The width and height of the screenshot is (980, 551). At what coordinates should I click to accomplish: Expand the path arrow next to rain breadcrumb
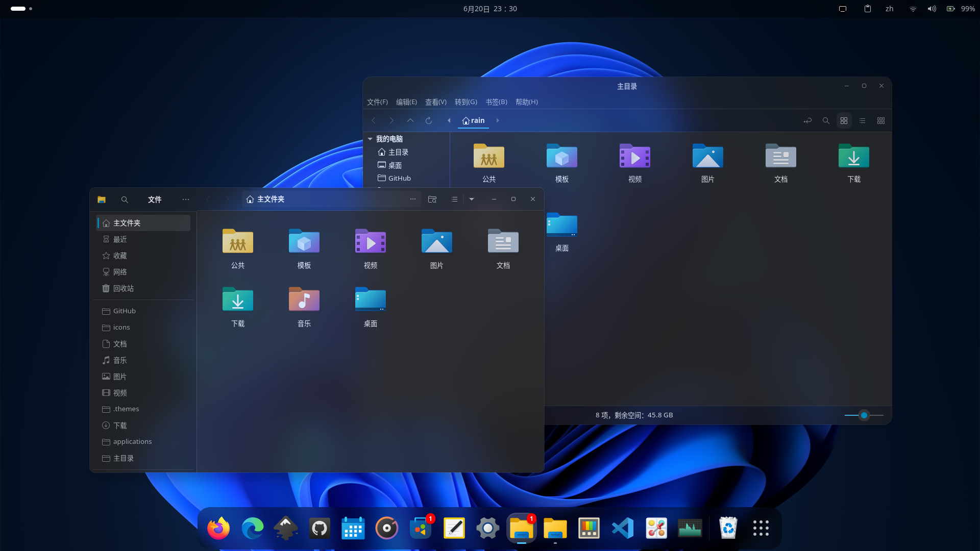point(498,120)
